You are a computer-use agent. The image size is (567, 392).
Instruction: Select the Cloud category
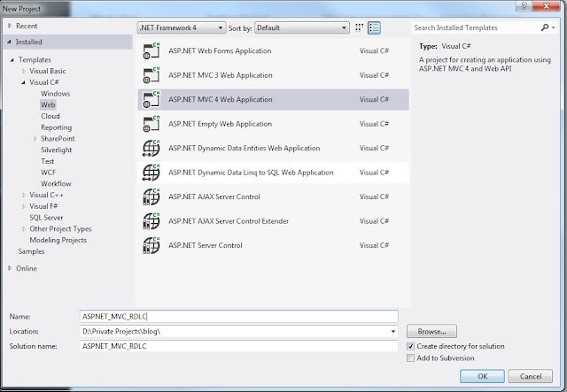click(x=50, y=116)
